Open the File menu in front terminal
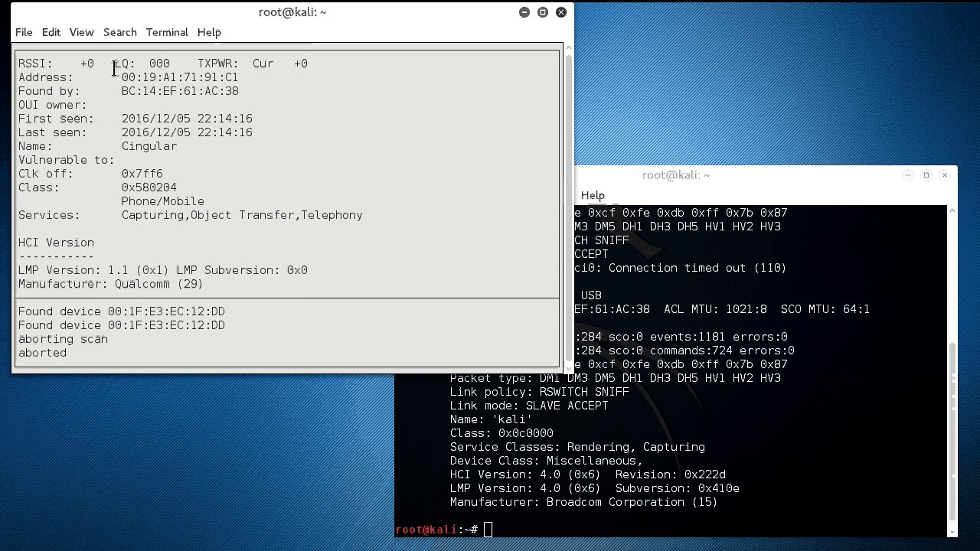980x551 pixels. pyautogui.click(x=24, y=32)
